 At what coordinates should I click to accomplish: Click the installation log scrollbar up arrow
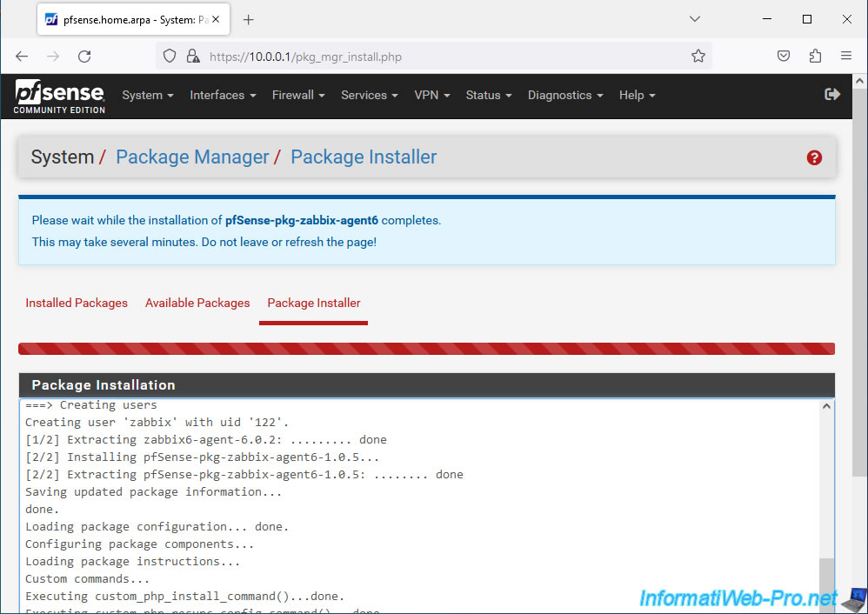click(x=826, y=406)
